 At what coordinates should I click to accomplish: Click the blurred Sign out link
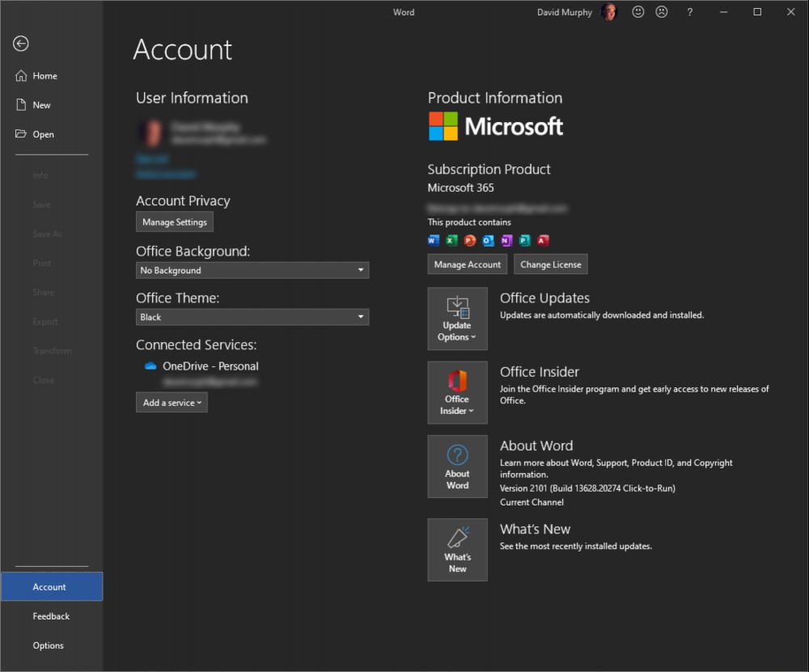(x=152, y=158)
